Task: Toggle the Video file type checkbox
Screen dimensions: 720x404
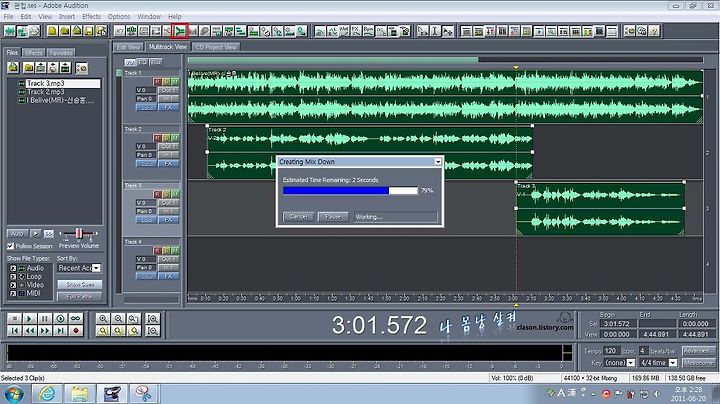Action: click(13, 285)
